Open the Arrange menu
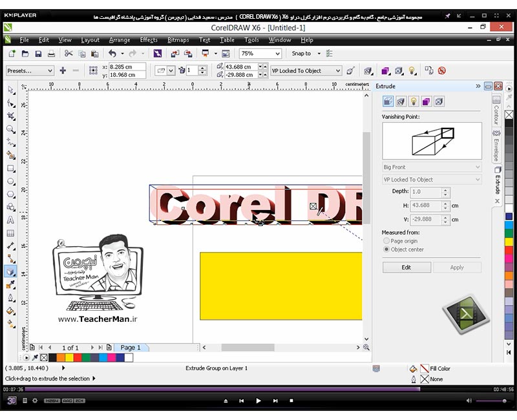 coord(120,40)
